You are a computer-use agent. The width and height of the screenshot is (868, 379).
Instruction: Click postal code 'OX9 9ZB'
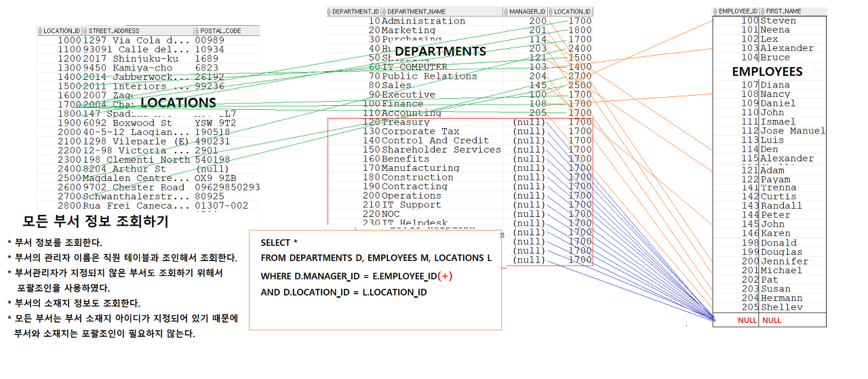coord(215,178)
